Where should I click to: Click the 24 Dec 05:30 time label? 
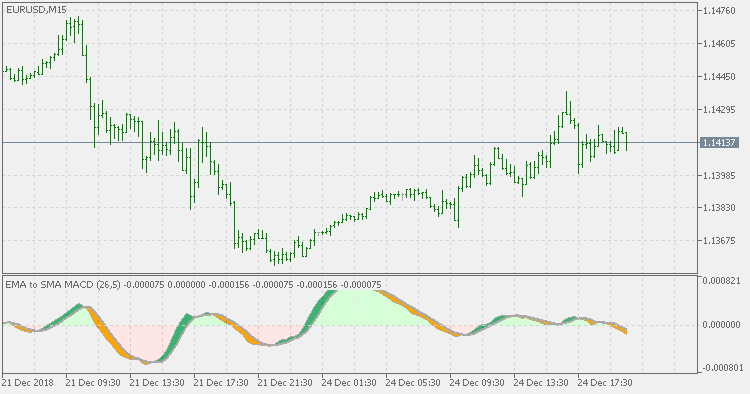click(x=413, y=383)
